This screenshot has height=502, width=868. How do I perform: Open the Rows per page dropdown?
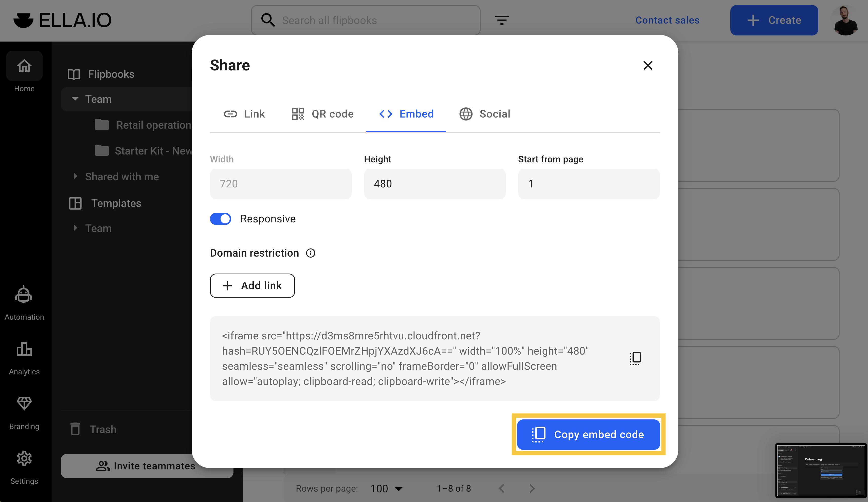(x=386, y=488)
